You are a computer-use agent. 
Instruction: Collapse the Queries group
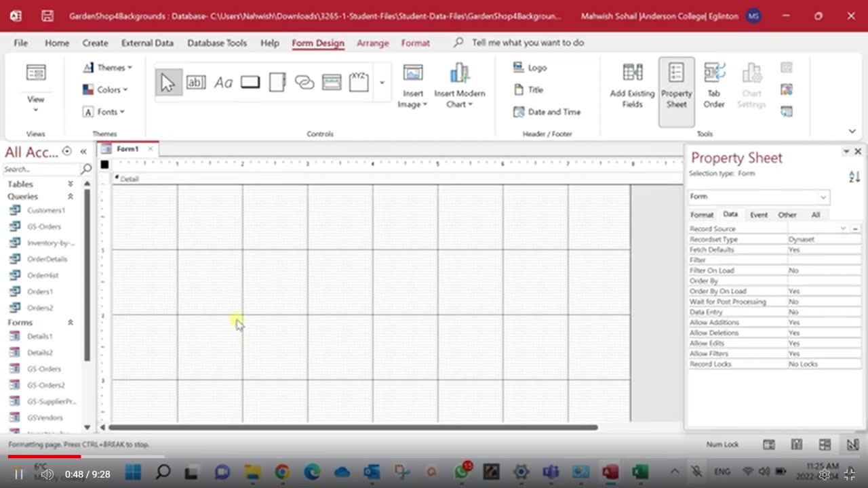click(70, 197)
